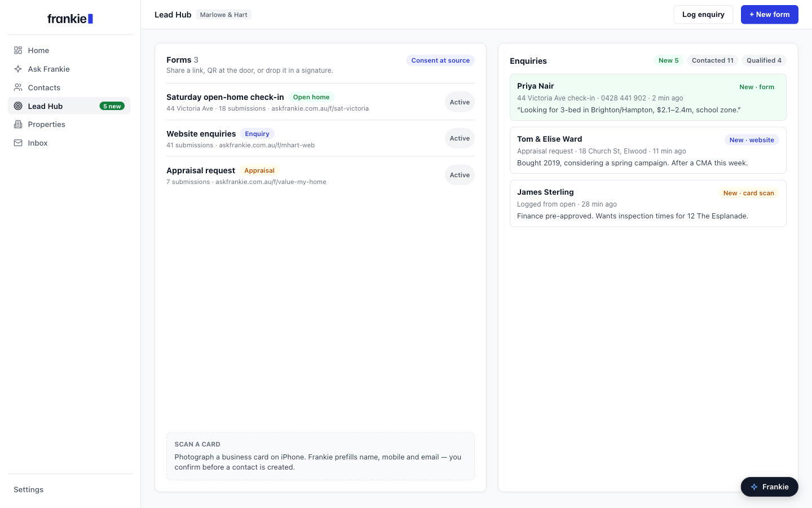Screen dimensions: 812x508
Task: Click the Enquiry tag on Website enquiries
Action: coord(257,134)
